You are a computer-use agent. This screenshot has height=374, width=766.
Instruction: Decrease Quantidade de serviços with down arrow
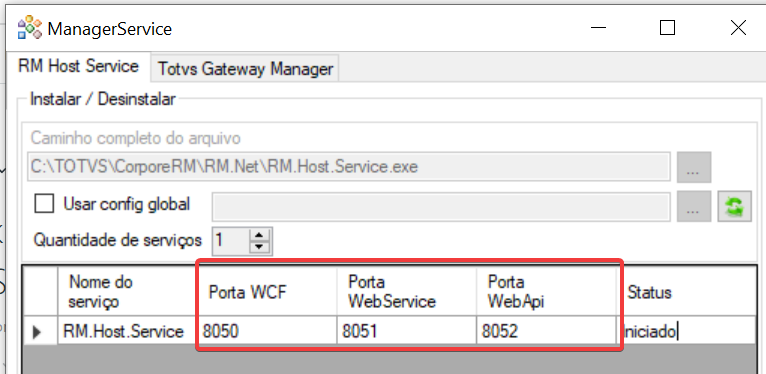(x=259, y=247)
